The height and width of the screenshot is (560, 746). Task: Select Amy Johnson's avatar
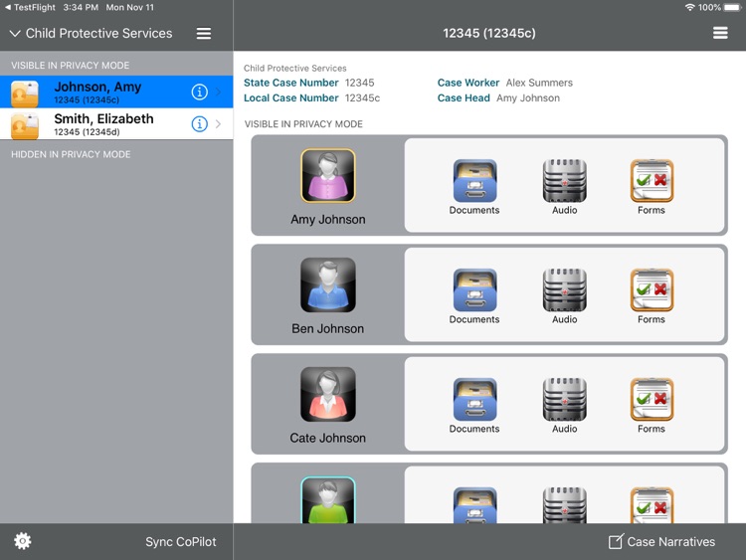pos(328,176)
